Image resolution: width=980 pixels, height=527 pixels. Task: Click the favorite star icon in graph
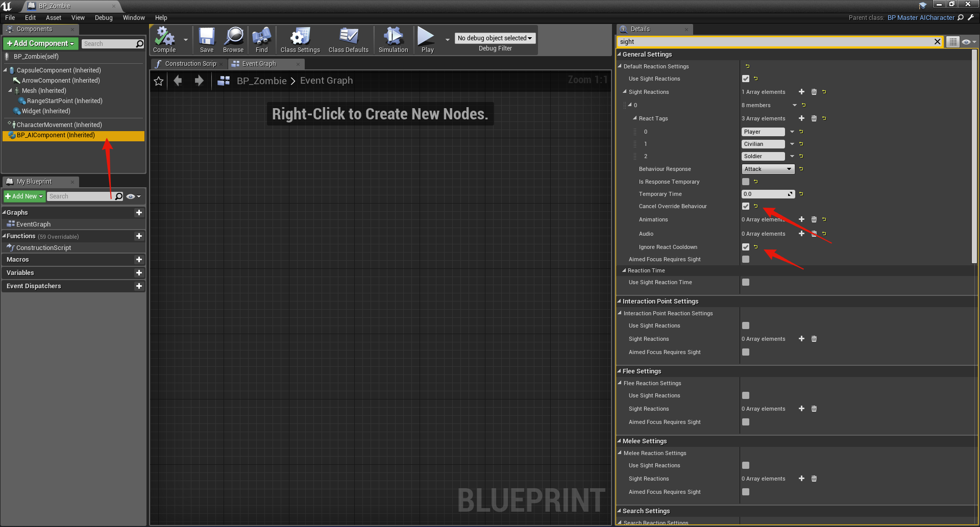click(x=159, y=81)
